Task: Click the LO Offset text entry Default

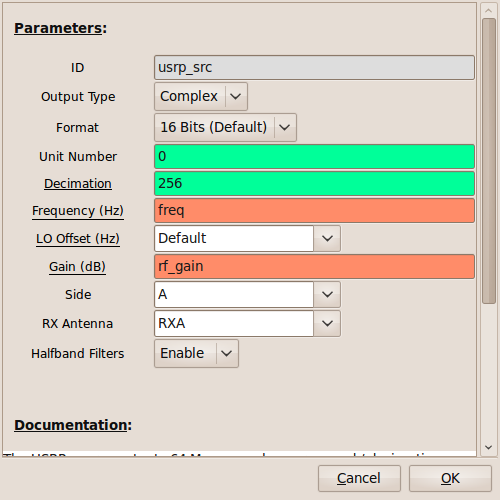Action: click(234, 238)
